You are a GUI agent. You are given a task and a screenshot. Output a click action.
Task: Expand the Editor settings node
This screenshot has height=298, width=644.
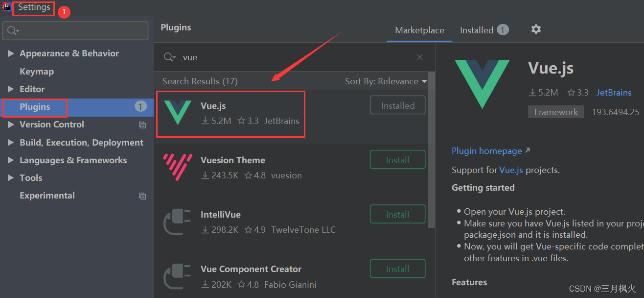pos(11,89)
